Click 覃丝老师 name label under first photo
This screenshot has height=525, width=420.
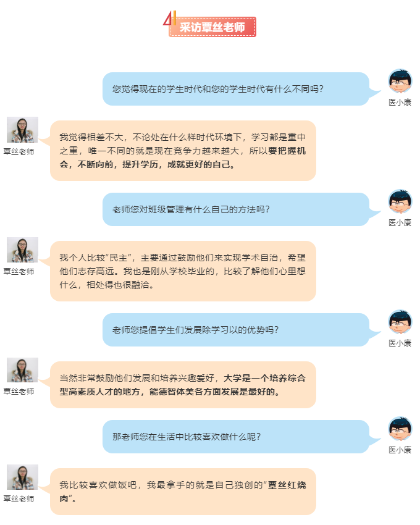[x=19, y=152]
